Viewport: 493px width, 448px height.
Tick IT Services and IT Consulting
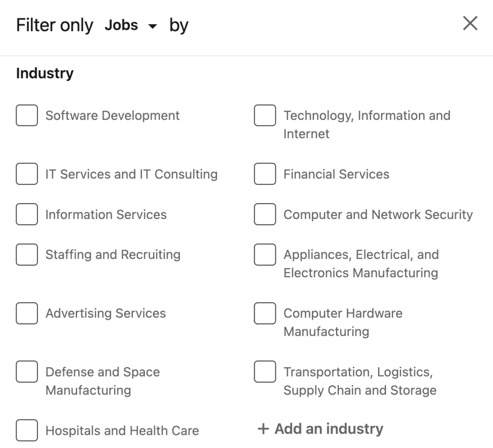(27, 174)
